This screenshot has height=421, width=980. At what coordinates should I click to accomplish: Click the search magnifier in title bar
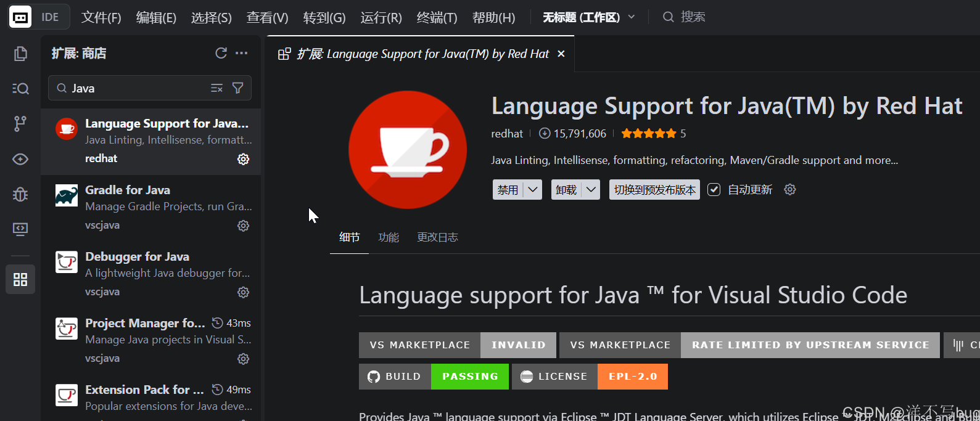point(669,17)
